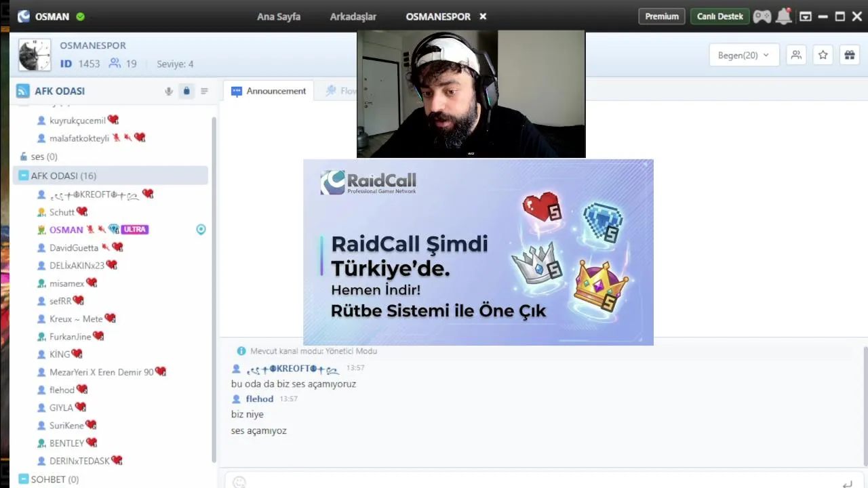Select user FurkanJine

pyautogui.click(x=70, y=336)
